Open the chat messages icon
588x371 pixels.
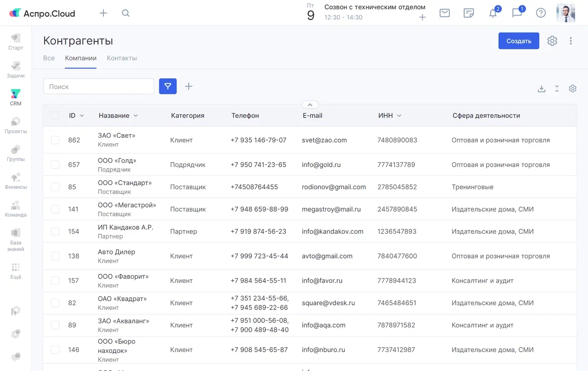click(x=517, y=13)
